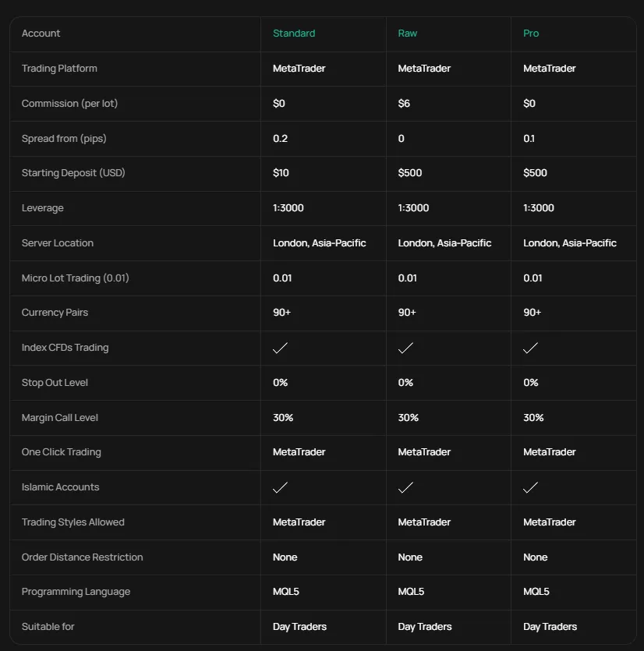Click the Islamic Accounts checkmark under Standard
Viewport: 644px width, 651px height.
[281, 487]
